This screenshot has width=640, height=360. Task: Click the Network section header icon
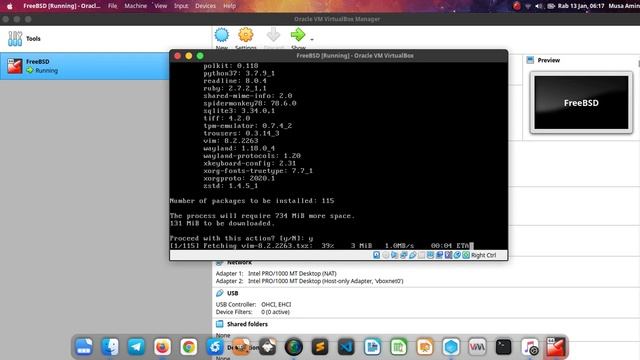[220, 262]
